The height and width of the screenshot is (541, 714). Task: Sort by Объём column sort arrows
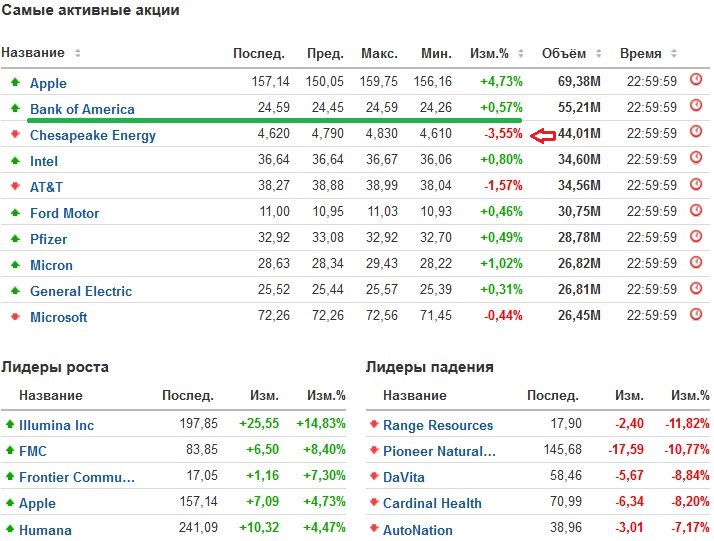597,53
